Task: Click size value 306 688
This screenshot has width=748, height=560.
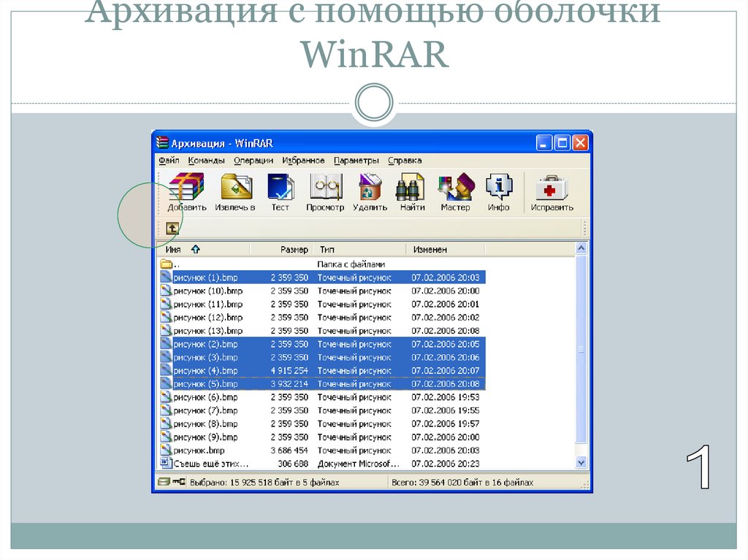Action: click(294, 464)
